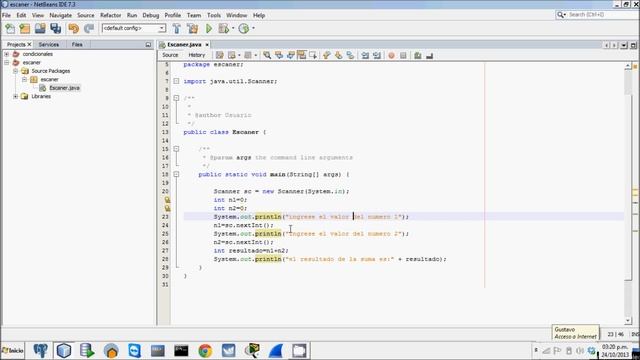640x360 pixels.
Task: Click the Open Project toolbar icon
Action: point(40,28)
